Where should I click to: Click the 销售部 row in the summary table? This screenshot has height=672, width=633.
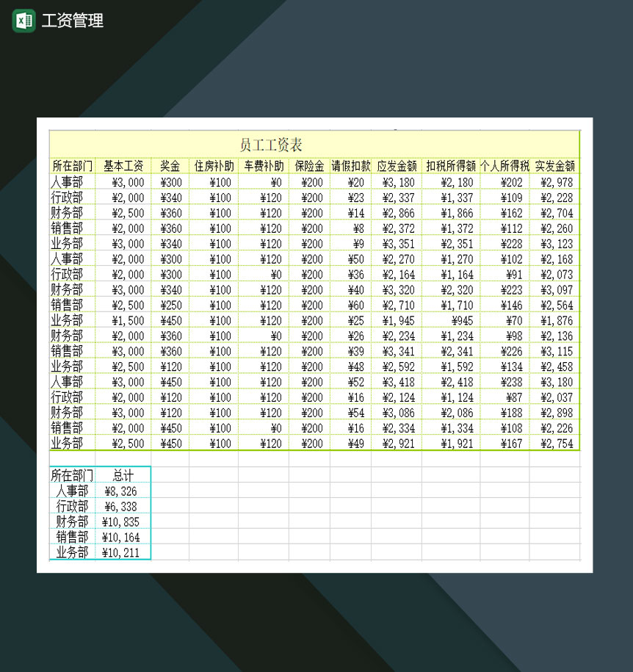(x=72, y=537)
